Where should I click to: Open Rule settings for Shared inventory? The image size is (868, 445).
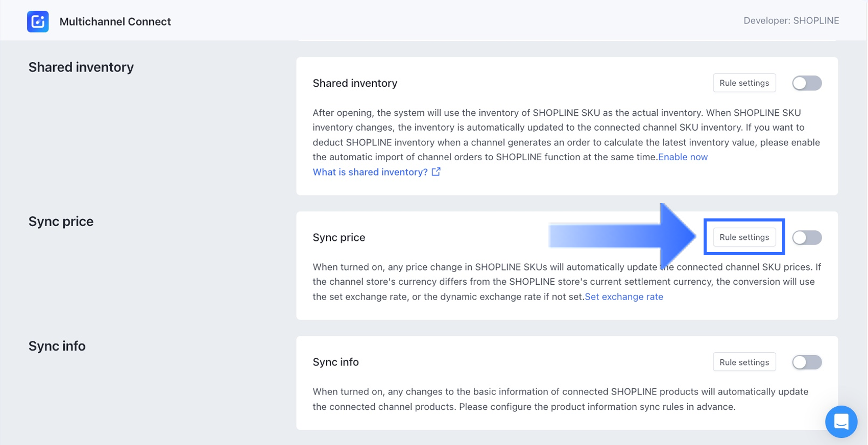[x=744, y=83]
